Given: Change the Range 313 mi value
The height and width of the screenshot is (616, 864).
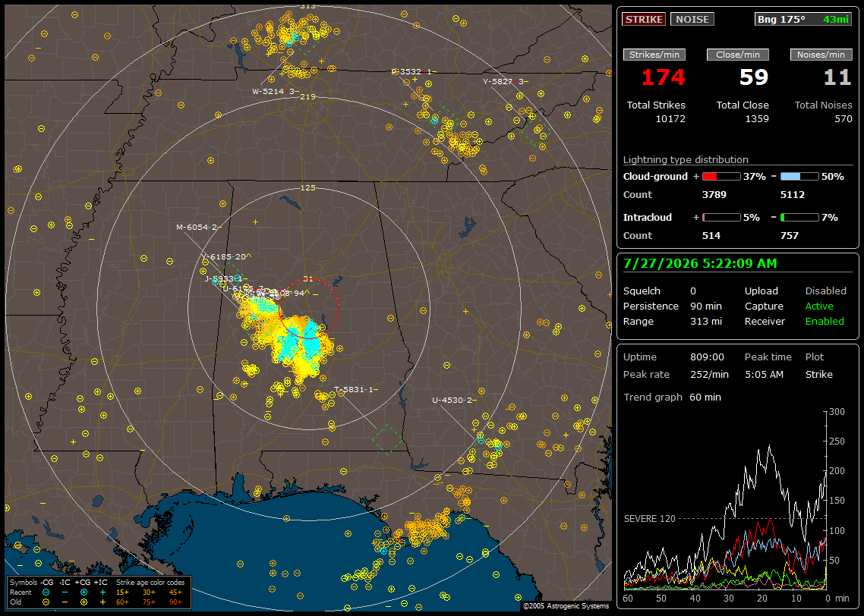Looking at the screenshot, I should point(706,321).
